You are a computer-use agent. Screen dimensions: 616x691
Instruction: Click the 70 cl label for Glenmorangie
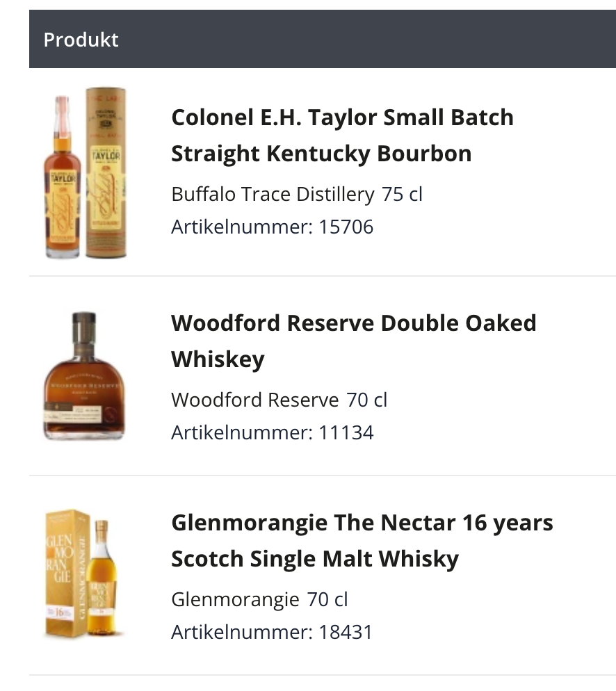327,599
